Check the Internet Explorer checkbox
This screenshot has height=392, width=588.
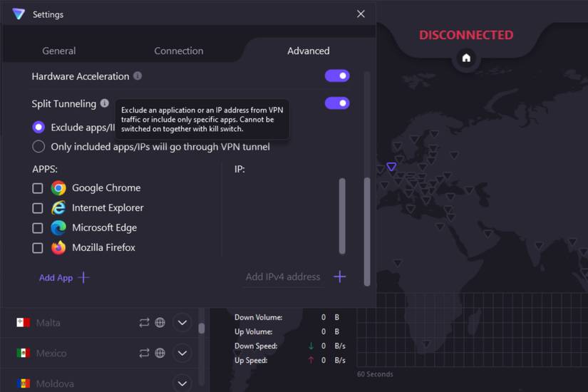[x=38, y=208]
